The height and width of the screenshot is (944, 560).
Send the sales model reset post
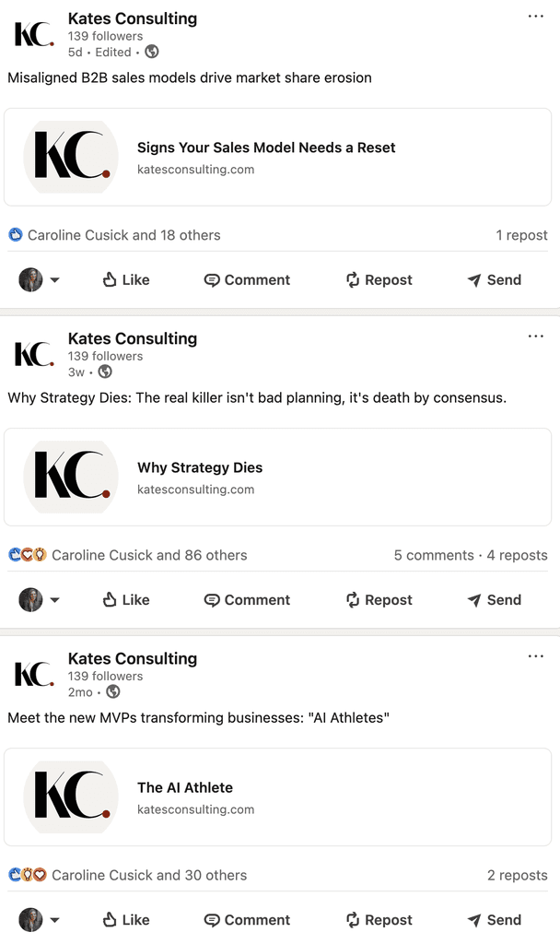tap(495, 280)
